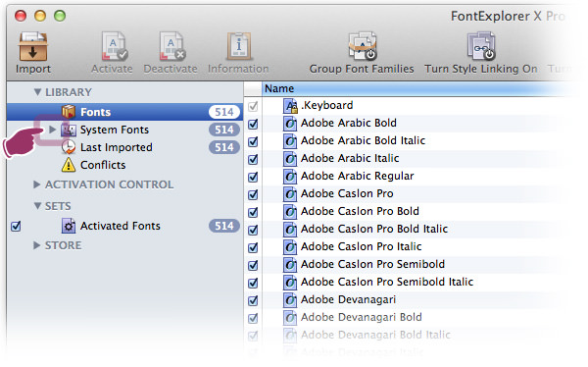Collapse the SETS section triangle

pos(37,206)
